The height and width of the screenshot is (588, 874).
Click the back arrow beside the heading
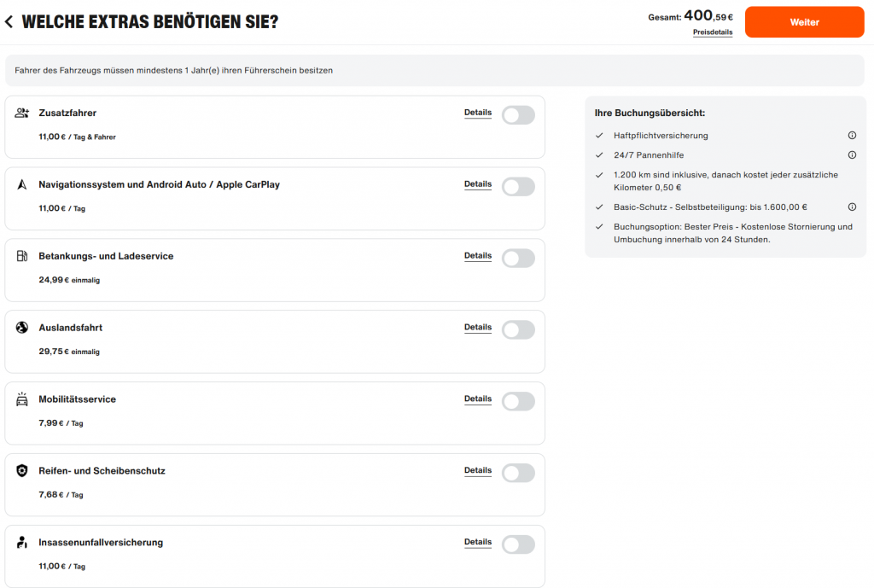(x=9, y=22)
